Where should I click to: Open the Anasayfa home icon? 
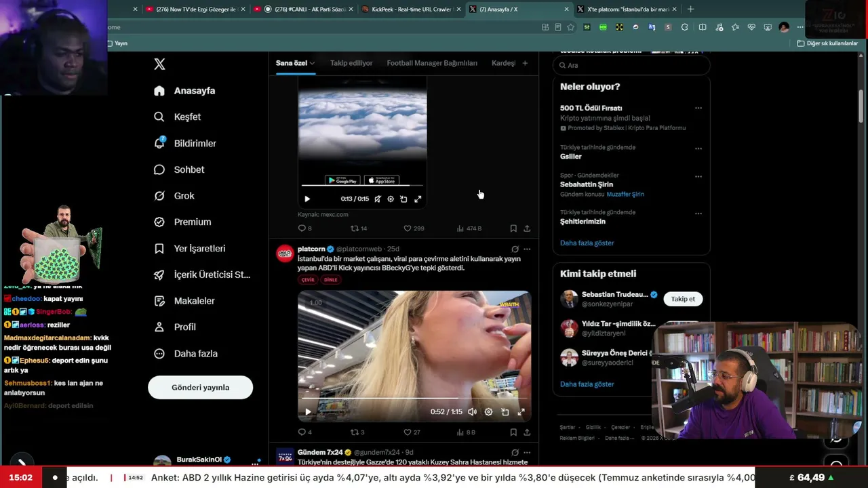coord(159,91)
